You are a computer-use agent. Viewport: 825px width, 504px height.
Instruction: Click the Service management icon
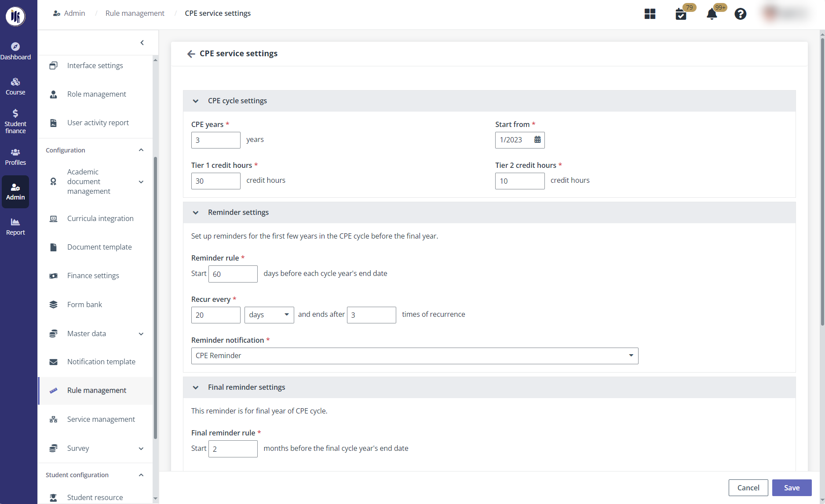pyautogui.click(x=53, y=420)
